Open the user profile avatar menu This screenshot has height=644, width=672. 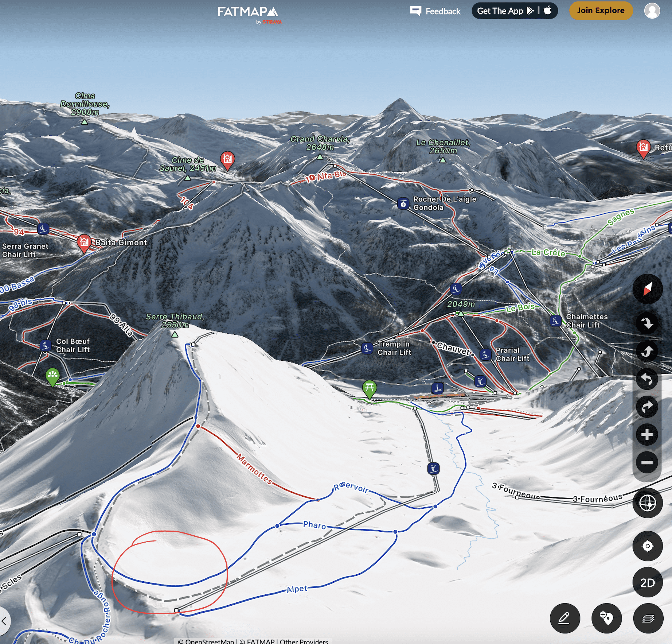point(652,11)
